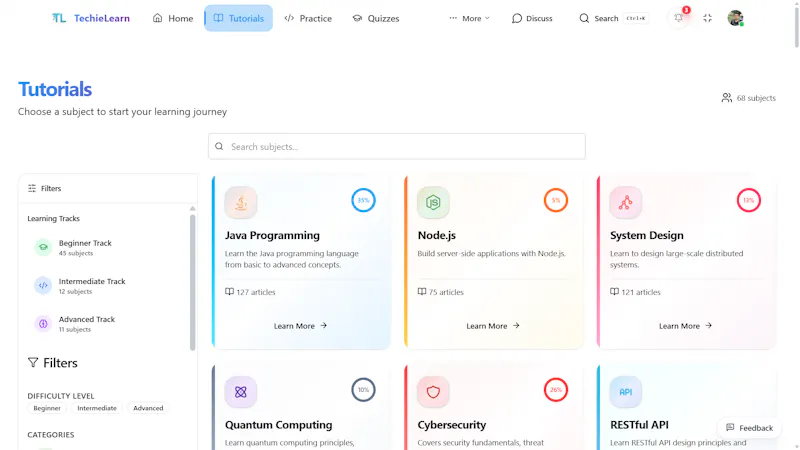
Task: Open the Node.js card title
Action: (437, 235)
